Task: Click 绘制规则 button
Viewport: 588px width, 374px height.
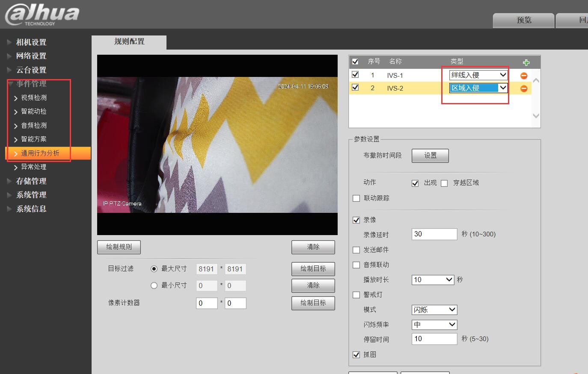Action: (x=119, y=247)
